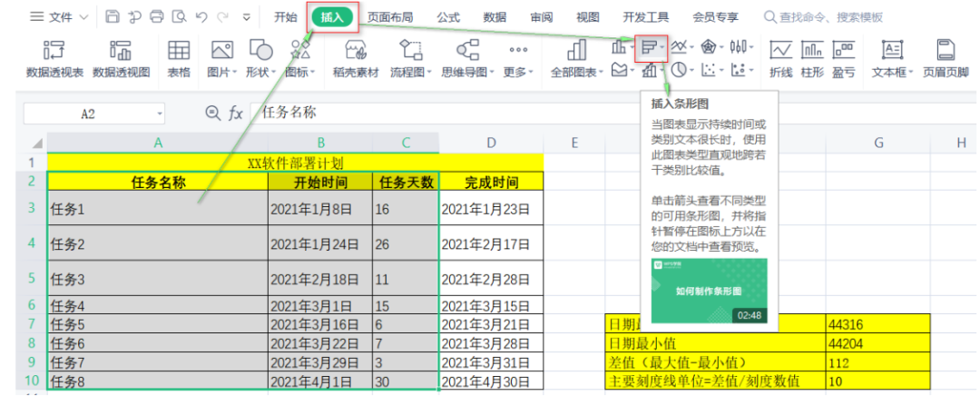The height and width of the screenshot is (396, 980).
Task: Click the Save icon in quick access toolbar
Action: 113,17
